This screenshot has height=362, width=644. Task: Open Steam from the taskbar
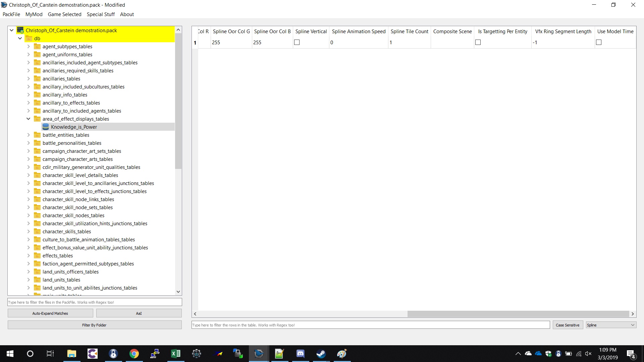[321, 354]
